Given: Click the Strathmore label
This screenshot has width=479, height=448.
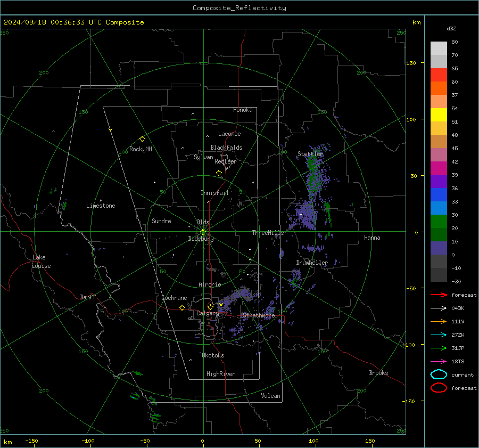Looking at the screenshot, I should (259, 315).
